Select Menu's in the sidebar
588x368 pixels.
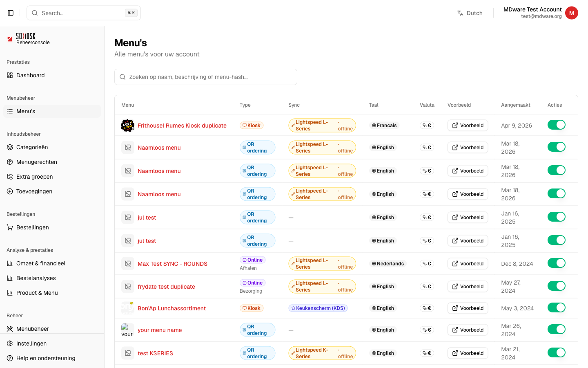pyautogui.click(x=52, y=111)
